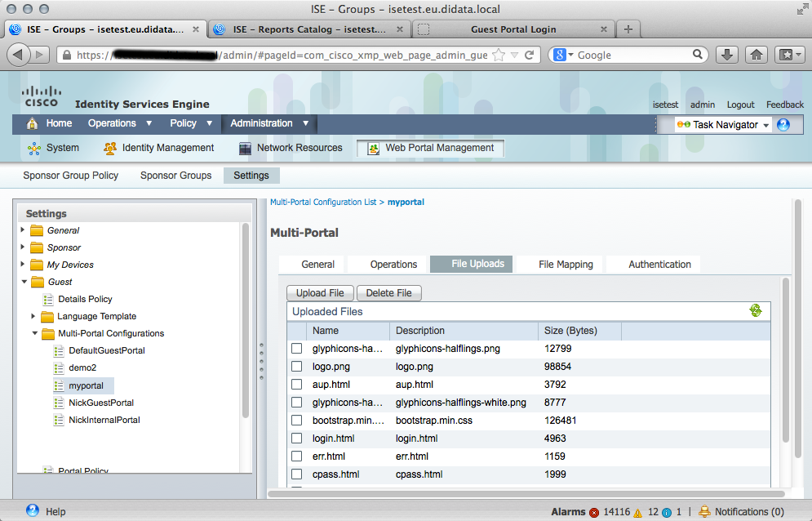Collapse the Guest folder
This screenshot has width=812, height=521.
(x=24, y=282)
